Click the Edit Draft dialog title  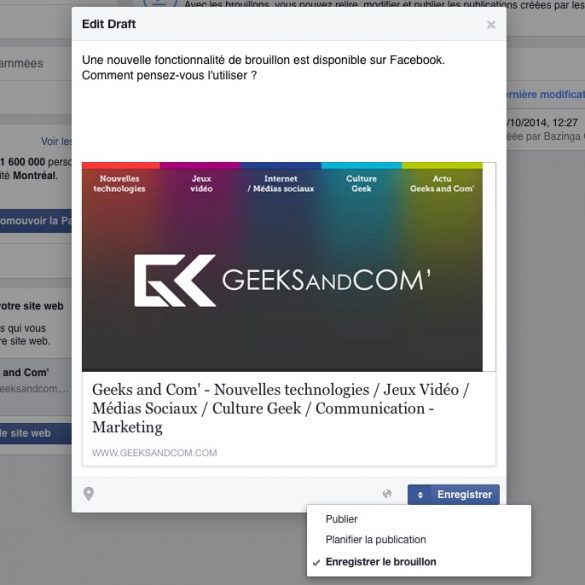(109, 24)
